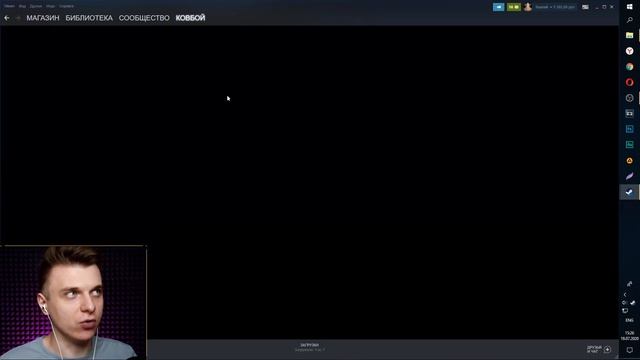
Task: Go back with the Steam back arrow
Action: click(7, 18)
